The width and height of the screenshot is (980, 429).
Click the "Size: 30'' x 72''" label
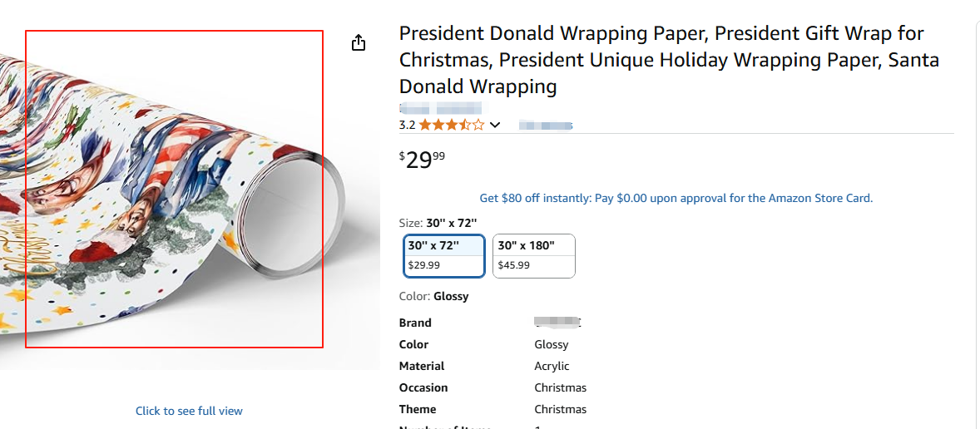[x=438, y=223]
